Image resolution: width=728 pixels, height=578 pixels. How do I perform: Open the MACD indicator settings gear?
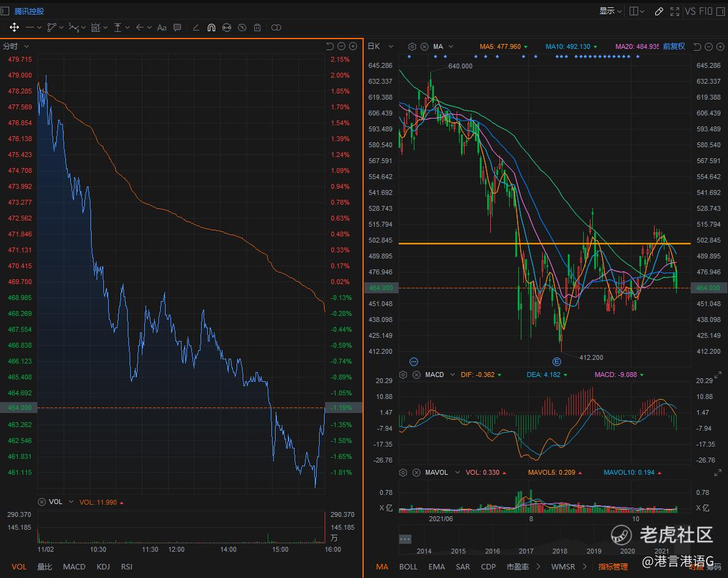coord(403,375)
